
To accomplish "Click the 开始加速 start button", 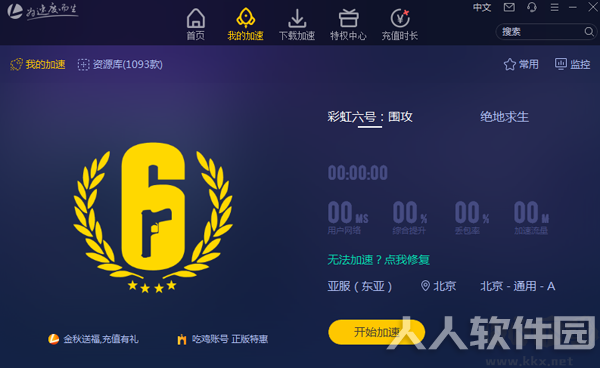I will [x=377, y=332].
